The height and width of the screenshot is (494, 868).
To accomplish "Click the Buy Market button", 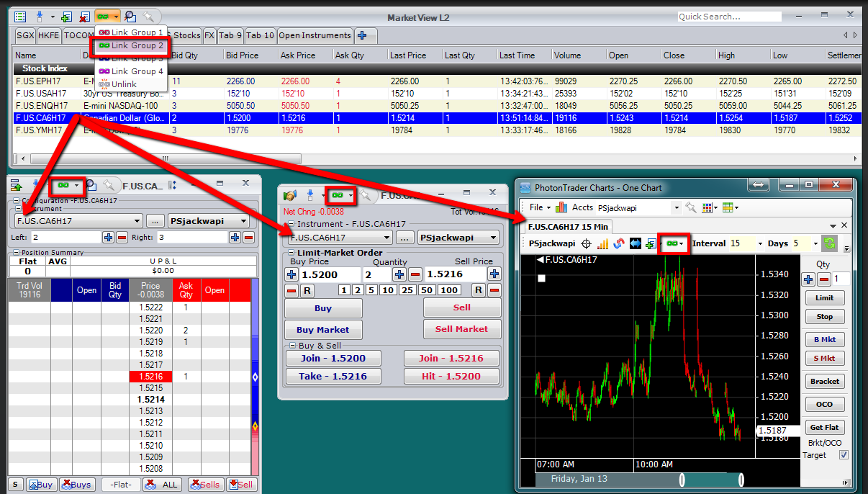I will (x=323, y=330).
